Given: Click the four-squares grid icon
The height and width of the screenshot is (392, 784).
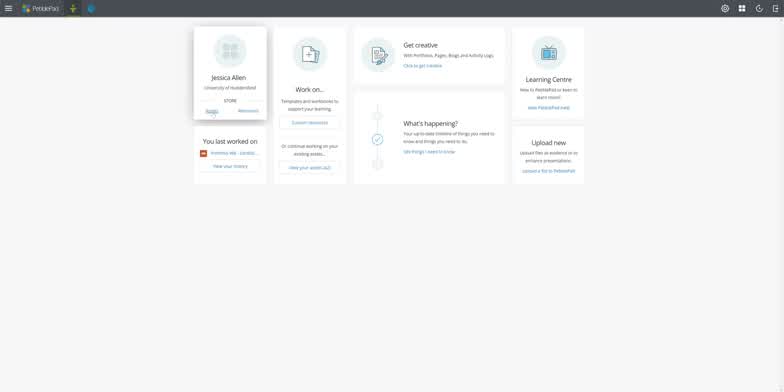Looking at the screenshot, I should pos(742,8).
